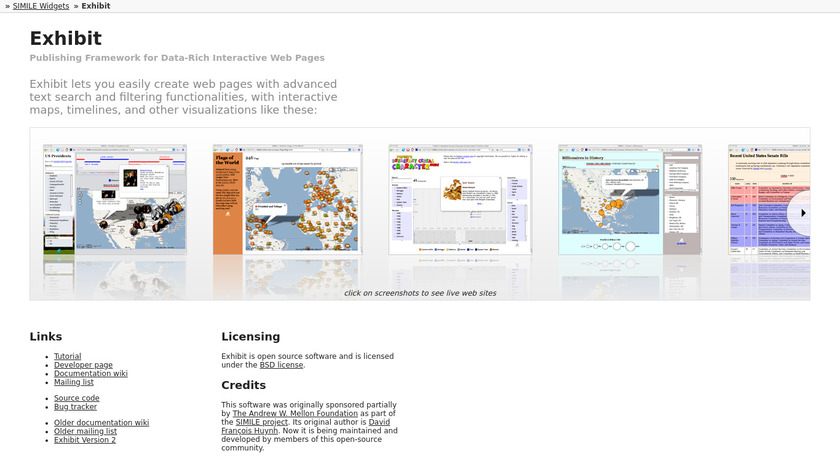Open the Tutorial link
The height and width of the screenshot is (472, 840).
[x=68, y=356]
